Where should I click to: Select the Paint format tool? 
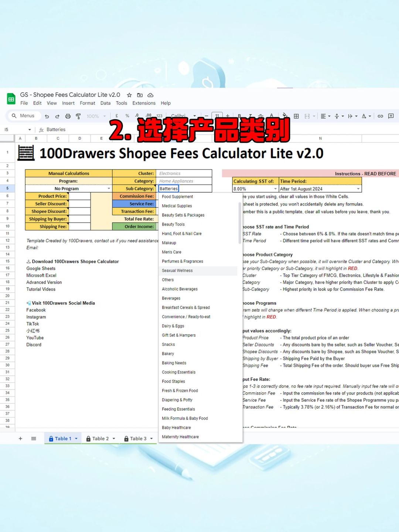click(78, 116)
